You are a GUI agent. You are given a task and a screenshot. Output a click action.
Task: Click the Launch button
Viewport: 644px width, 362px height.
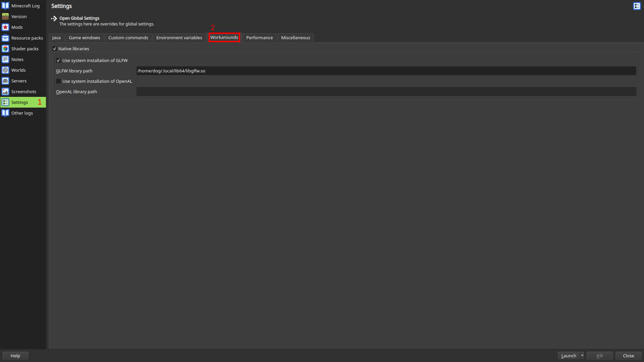(x=569, y=355)
